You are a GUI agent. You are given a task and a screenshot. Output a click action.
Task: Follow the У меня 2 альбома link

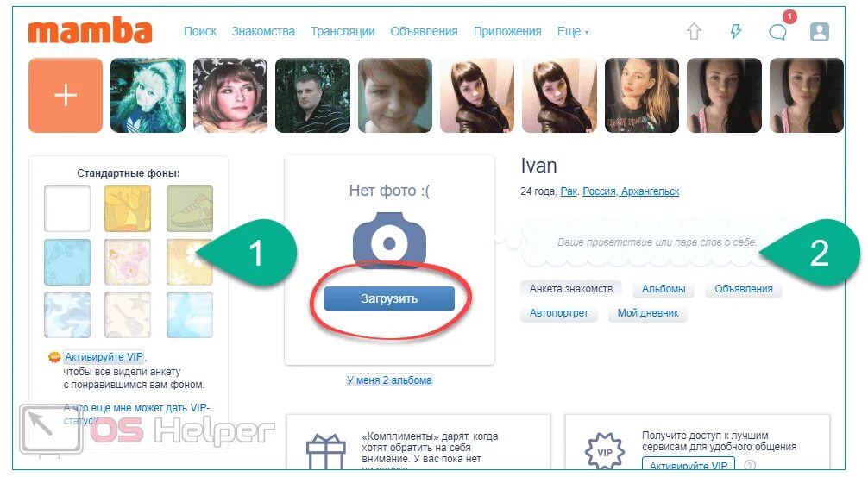click(389, 380)
